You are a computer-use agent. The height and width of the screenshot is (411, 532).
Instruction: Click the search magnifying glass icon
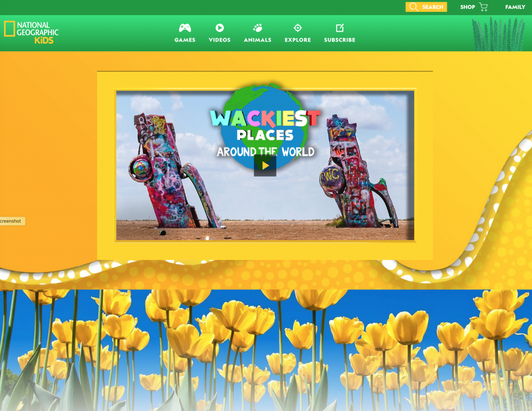[x=414, y=7]
